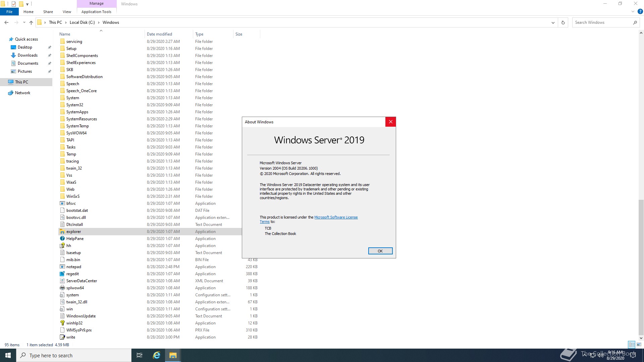Select the bfsvc application icon
This screenshot has width=644, height=362.
pos(62,203)
